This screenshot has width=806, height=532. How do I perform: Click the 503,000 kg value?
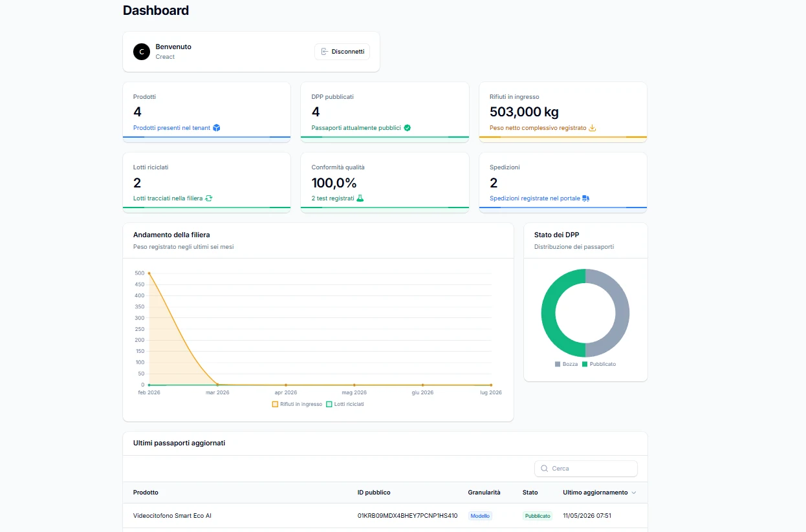pos(524,112)
